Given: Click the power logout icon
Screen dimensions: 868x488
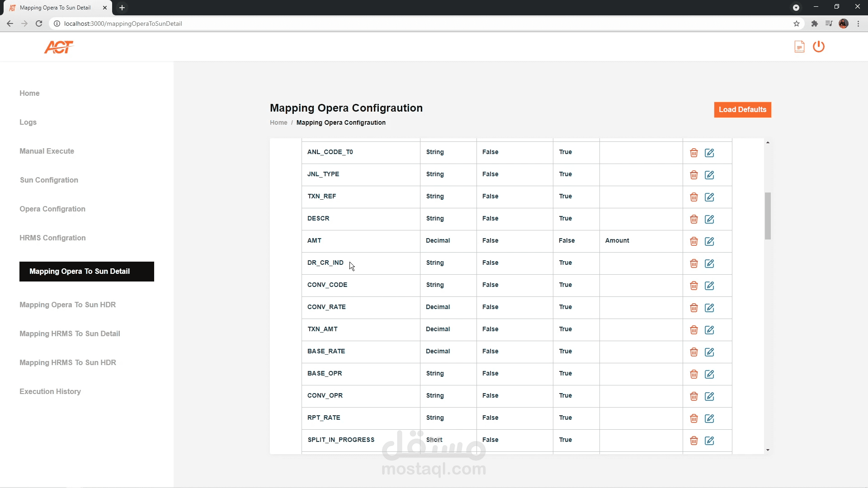Looking at the screenshot, I should 818,47.
